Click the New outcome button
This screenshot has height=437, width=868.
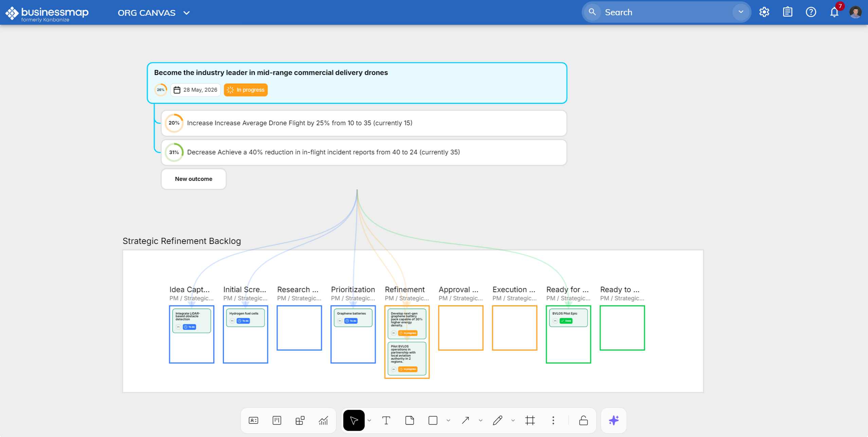click(x=194, y=179)
